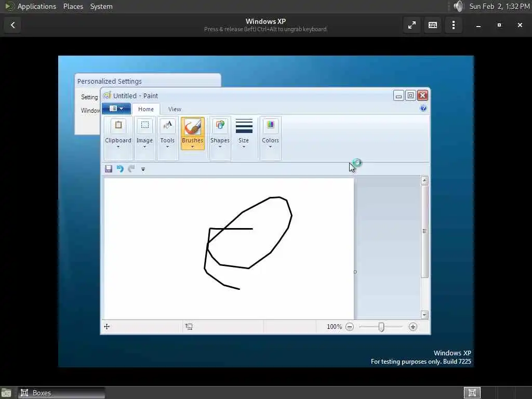
Task: Click the workspace switcher icon at bottom right
Action: [x=472, y=393]
